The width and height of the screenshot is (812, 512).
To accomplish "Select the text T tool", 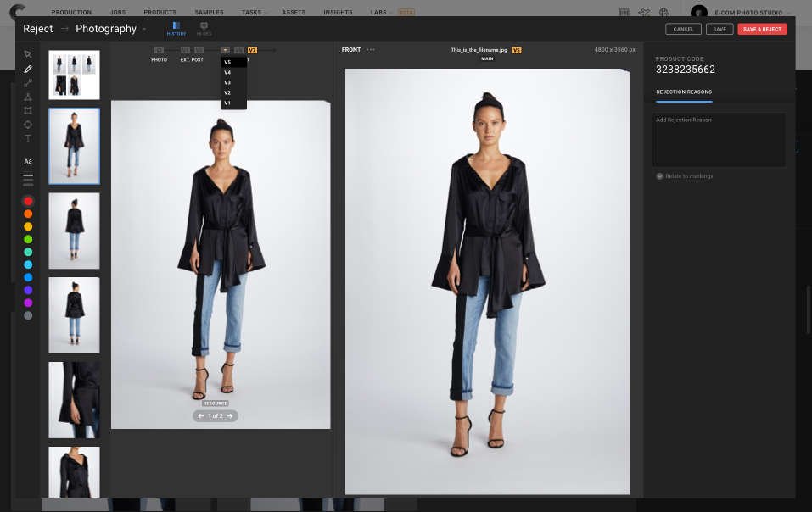I will point(28,139).
